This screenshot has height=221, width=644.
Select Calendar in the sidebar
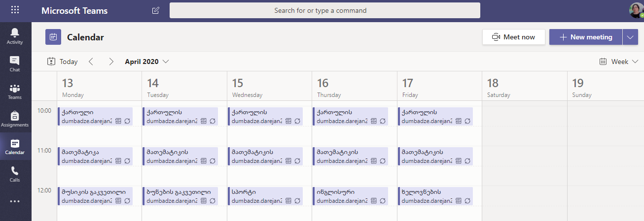click(x=15, y=147)
